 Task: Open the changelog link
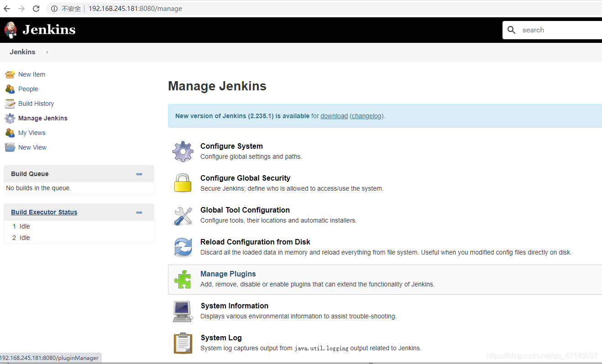[366, 116]
